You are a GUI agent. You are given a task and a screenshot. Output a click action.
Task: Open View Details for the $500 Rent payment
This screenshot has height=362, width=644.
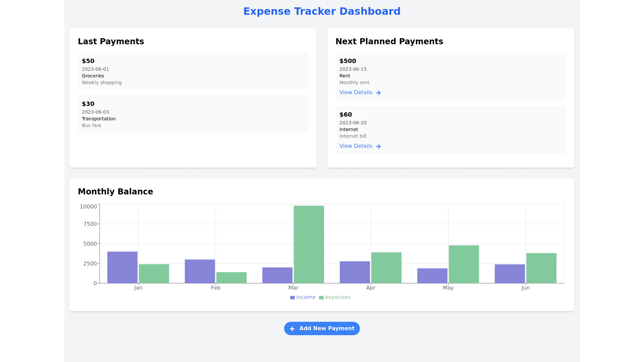(x=356, y=93)
